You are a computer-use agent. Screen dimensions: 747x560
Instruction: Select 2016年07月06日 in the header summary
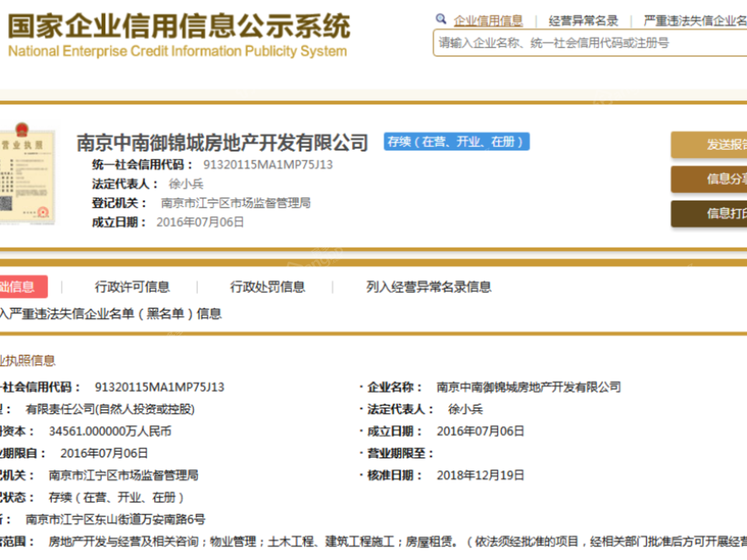(x=200, y=222)
